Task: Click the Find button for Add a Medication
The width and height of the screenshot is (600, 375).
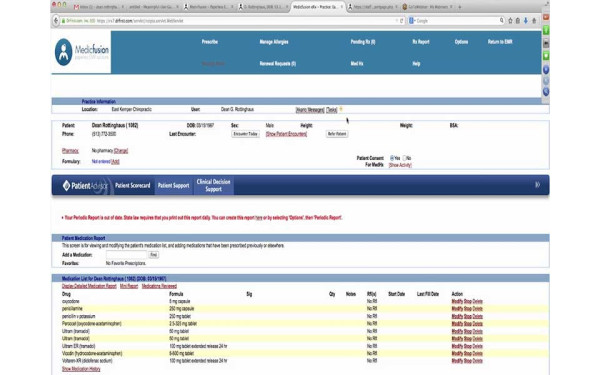Action: tap(153, 255)
